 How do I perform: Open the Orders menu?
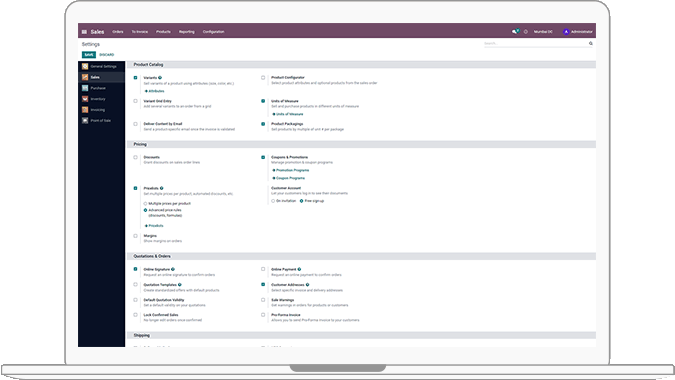click(118, 32)
